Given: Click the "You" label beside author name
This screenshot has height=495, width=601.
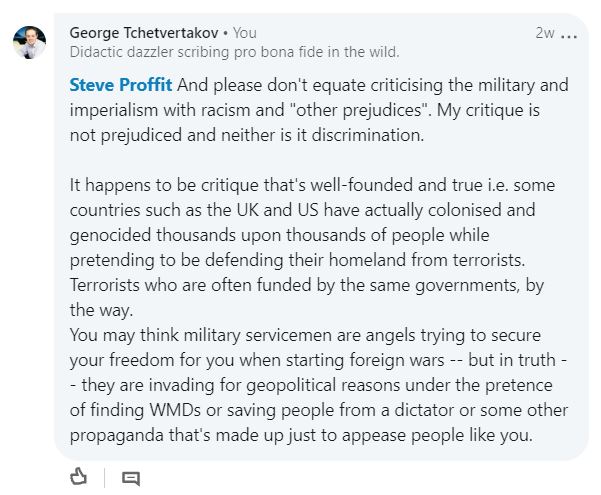Looking at the screenshot, I should 245,33.
